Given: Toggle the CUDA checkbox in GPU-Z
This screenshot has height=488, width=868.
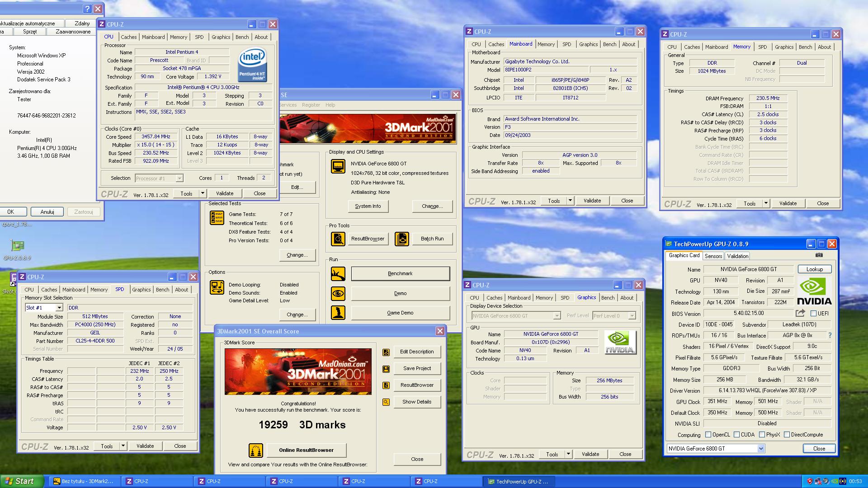Looking at the screenshot, I should click(x=736, y=435).
